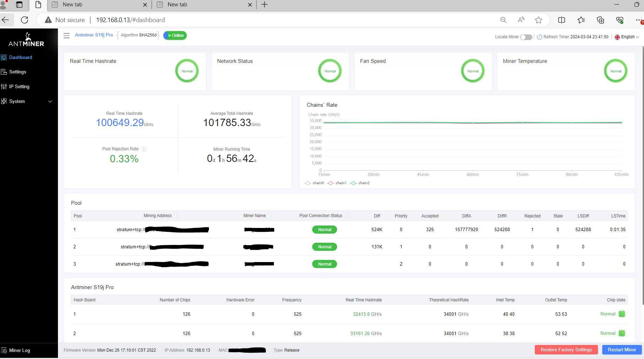Click the Miner Temperature Normal ring
The image size is (644, 359).
point(616,71)
